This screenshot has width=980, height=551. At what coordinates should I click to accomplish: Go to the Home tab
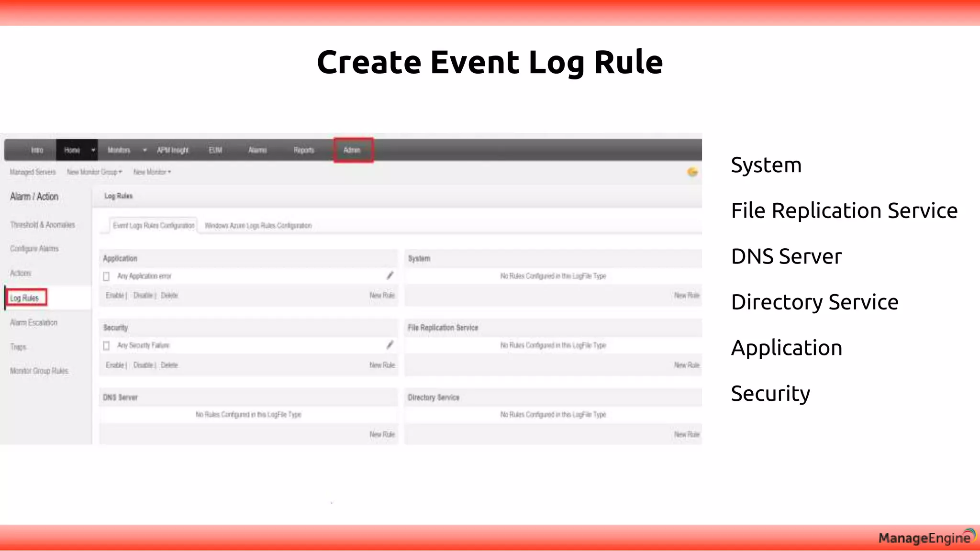[72, 150]
